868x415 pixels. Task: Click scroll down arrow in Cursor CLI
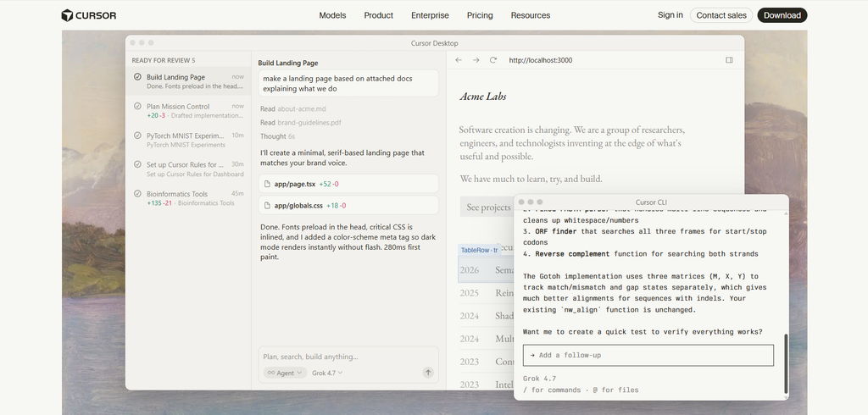coord(785,397)
